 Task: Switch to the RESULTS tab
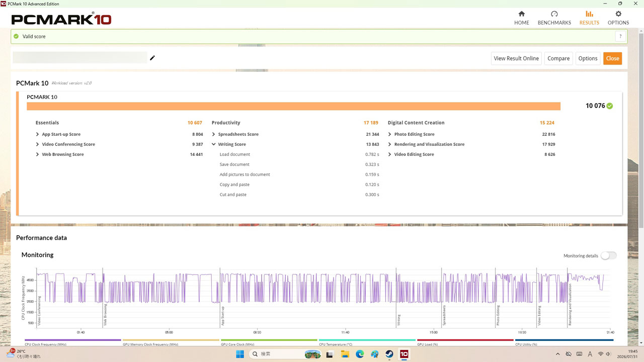(589, 18)
